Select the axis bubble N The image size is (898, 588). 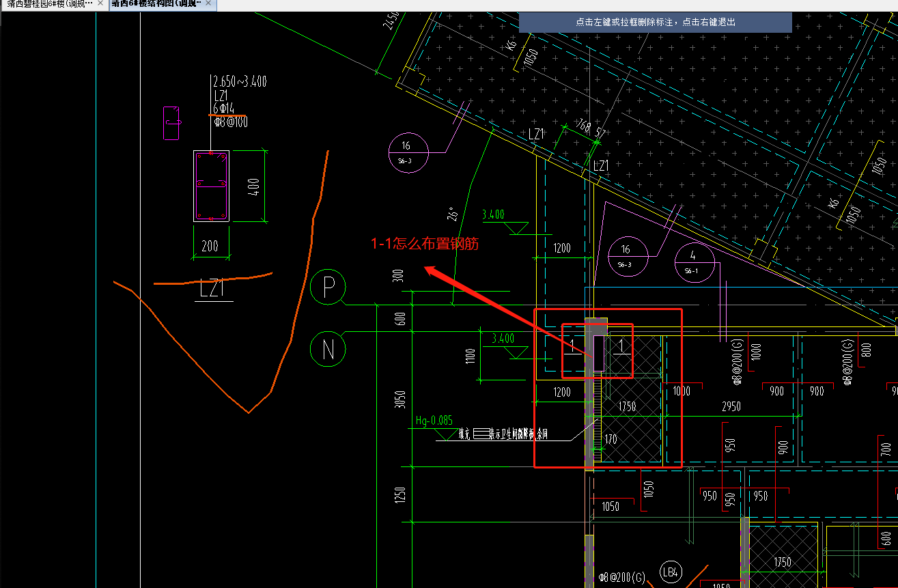[x=328, y=350]
